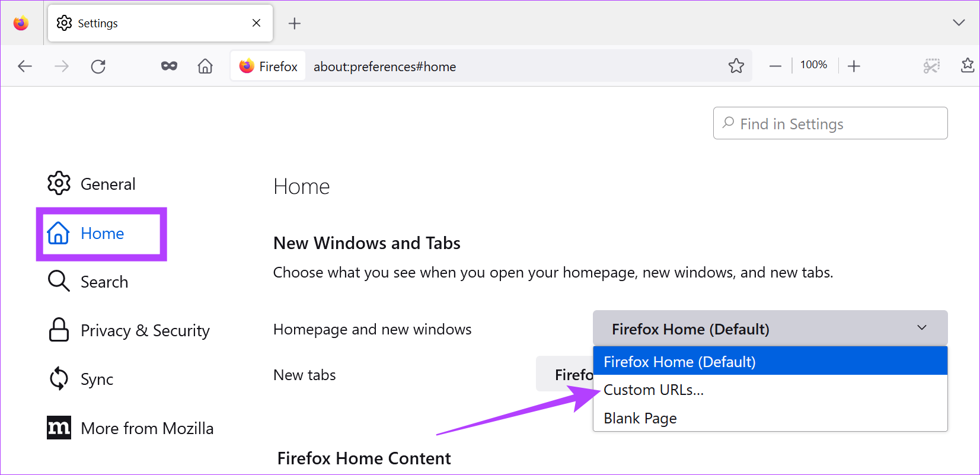Zoom in with the plus icon

click(x=854, y=66)
